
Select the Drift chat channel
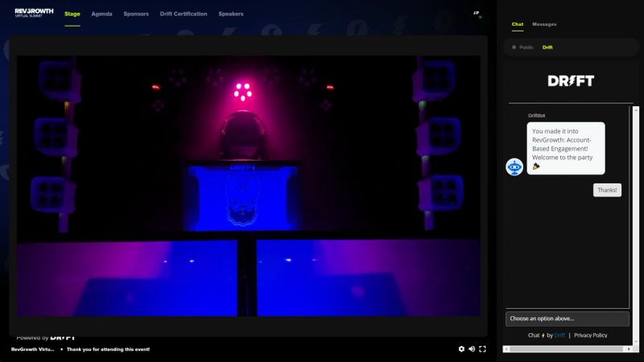tap(547, 47)
